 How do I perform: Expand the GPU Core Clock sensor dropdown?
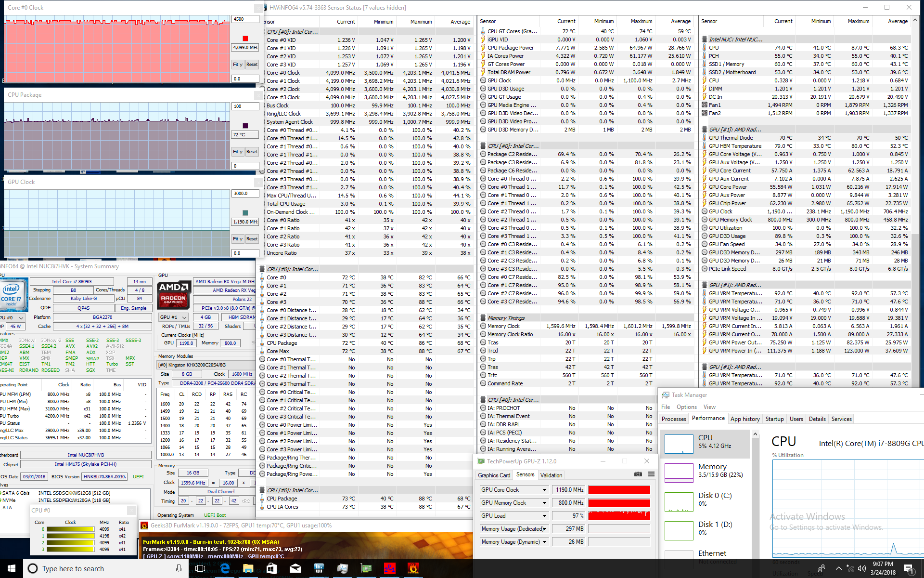(544, 490)
